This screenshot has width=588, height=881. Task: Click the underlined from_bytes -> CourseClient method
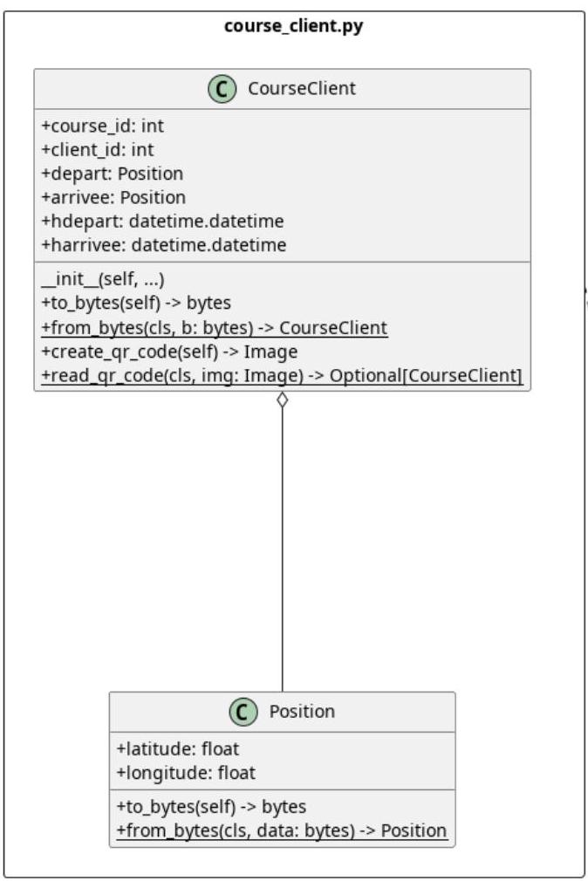(x=215, y=328)
